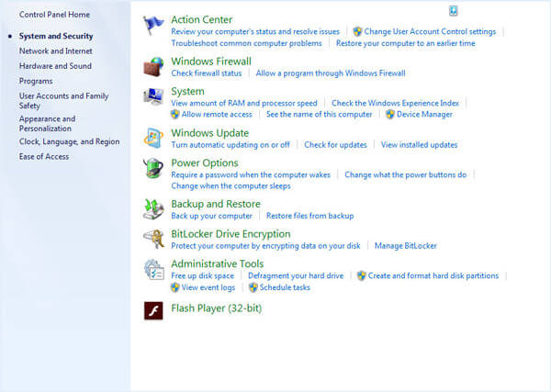Image resolution: width=551 pixels, height=392 pixels.
Task: Click the Windows Firewall brick wall icon
Action: tap(153, 67)
